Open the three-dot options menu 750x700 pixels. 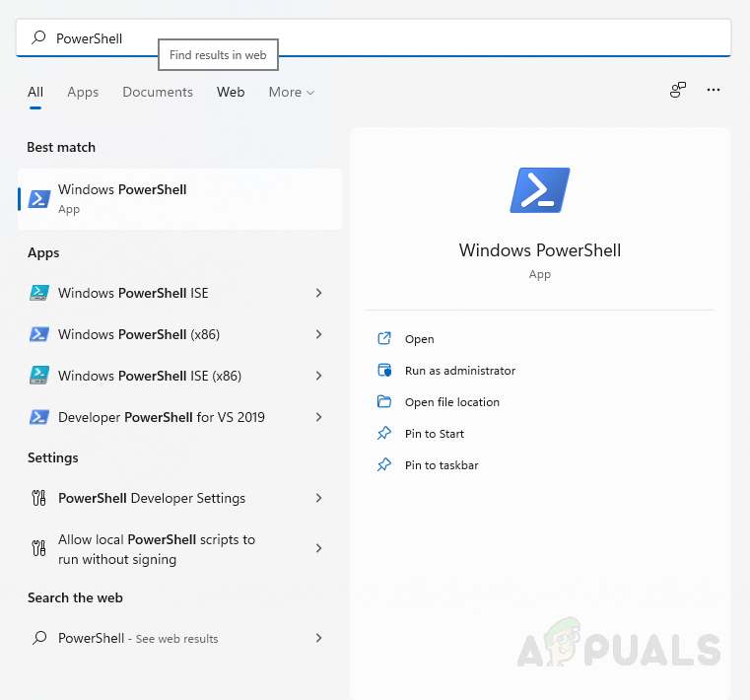tap(714, 90)
